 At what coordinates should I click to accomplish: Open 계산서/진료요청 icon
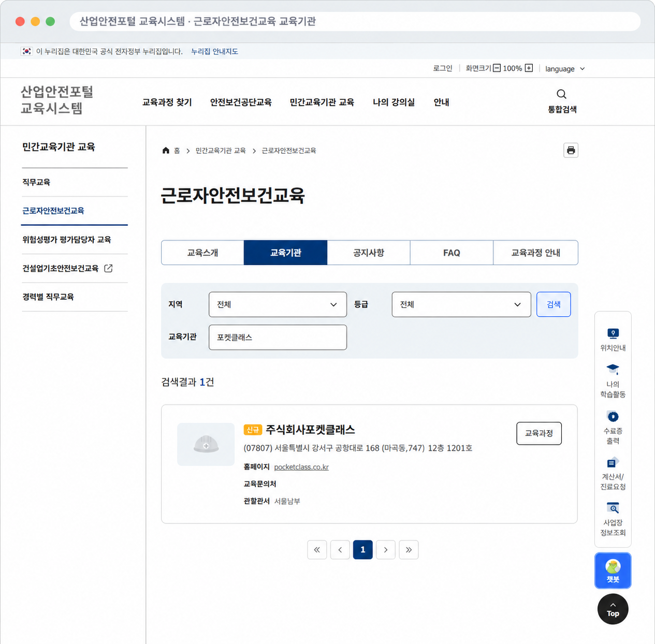[613, 462]
